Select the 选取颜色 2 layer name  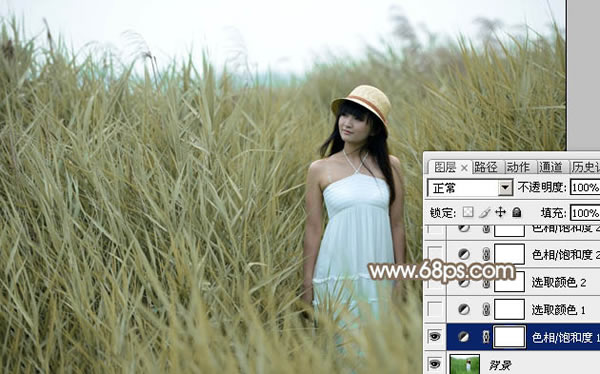coord(559,283)
